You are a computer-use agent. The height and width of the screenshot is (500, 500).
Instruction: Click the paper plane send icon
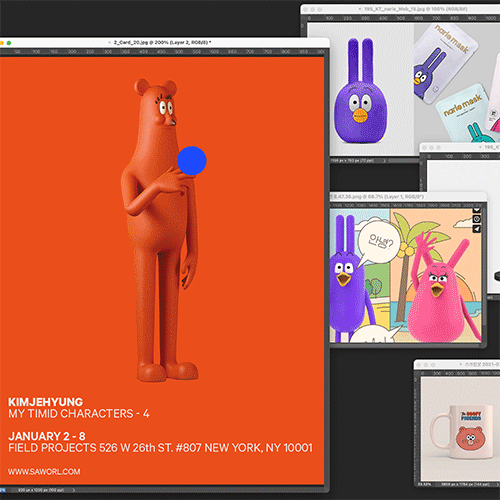pos(477,229)
